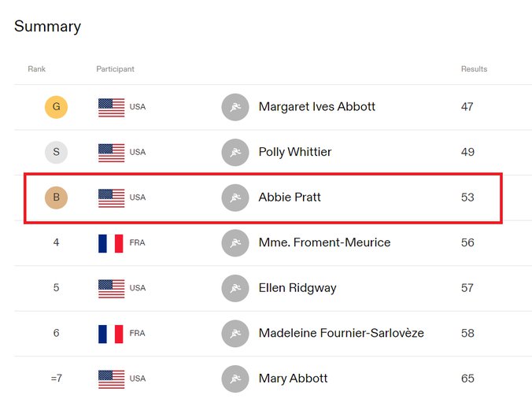Click the silver medal S badge
Screen dimensions: 532x399
[57, 152]
